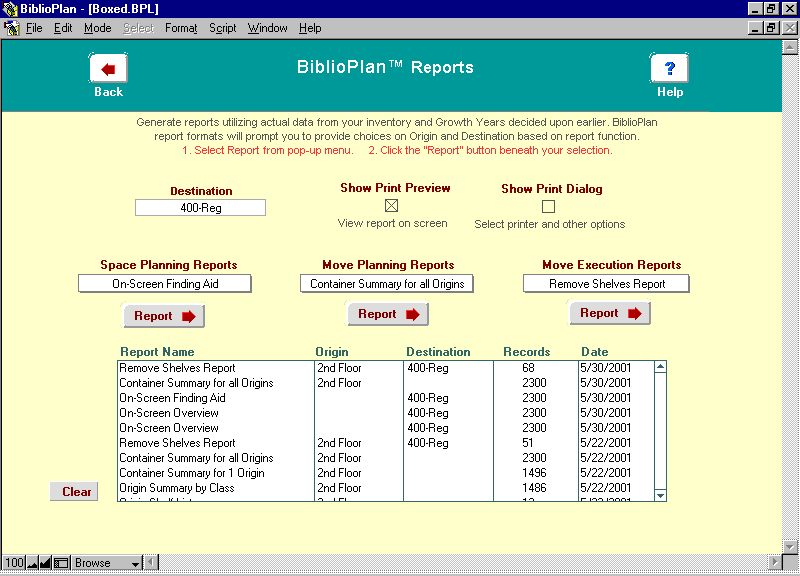
Task: Open the Mode menu
Action: coord(97,28)
